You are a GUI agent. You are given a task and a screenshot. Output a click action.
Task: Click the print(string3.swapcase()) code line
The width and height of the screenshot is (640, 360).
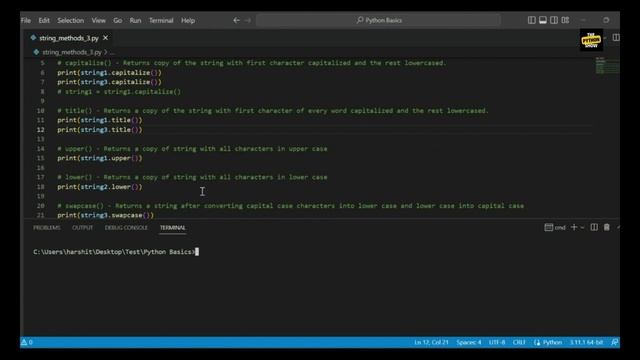pos(105,215)
